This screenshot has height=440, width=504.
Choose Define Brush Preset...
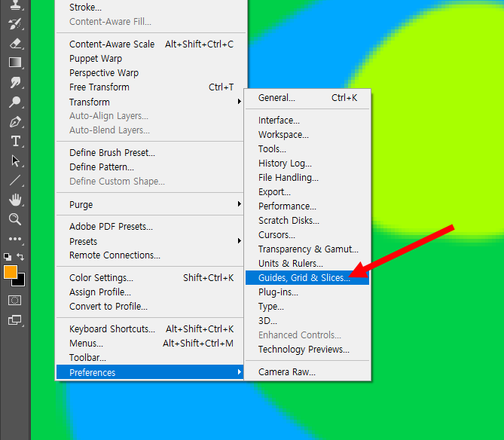(149, 152)
